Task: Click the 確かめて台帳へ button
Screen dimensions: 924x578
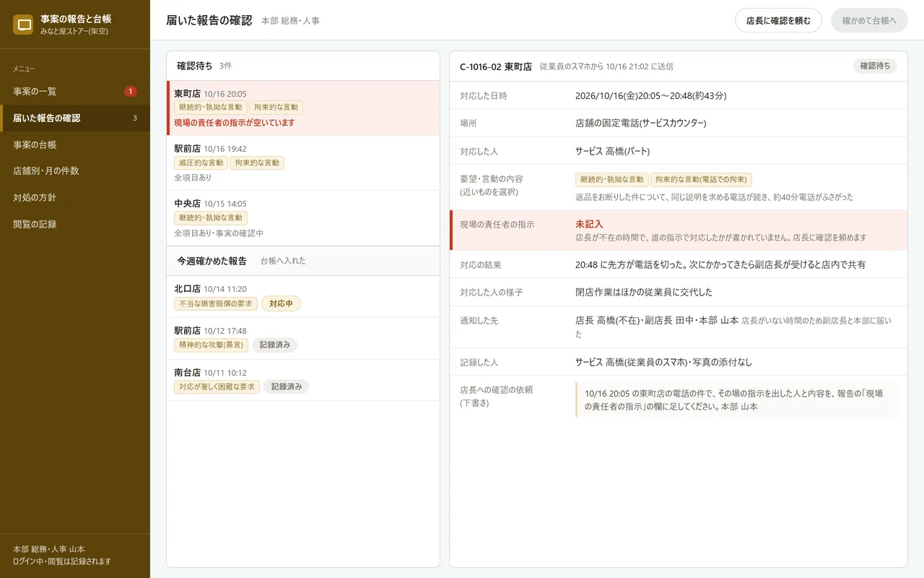Action: click(869, 20)
